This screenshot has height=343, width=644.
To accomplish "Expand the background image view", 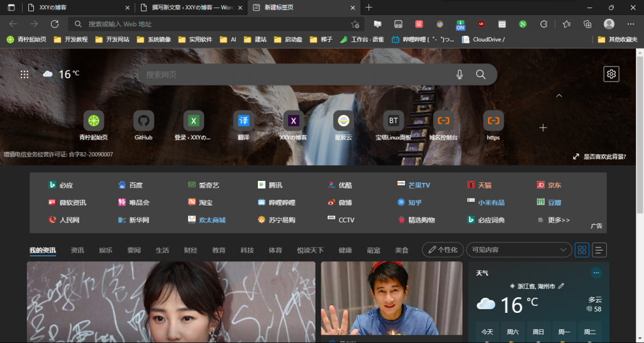I will click(576, 156).
